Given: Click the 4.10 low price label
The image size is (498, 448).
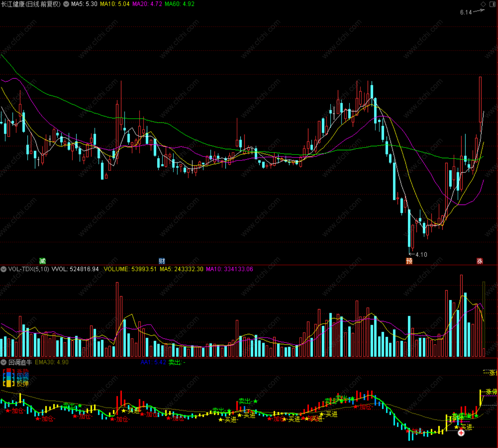Looking at the screenshot, I should point(421,254).
